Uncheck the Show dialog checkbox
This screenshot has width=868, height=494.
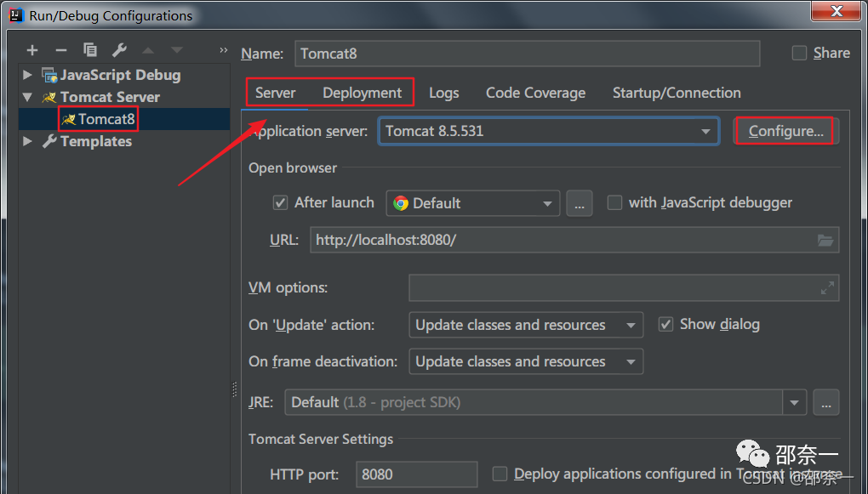point(665,324)
